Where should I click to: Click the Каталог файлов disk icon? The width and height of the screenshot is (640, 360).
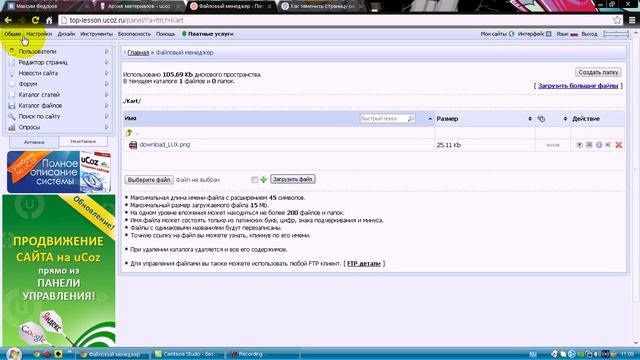[12, 106]
